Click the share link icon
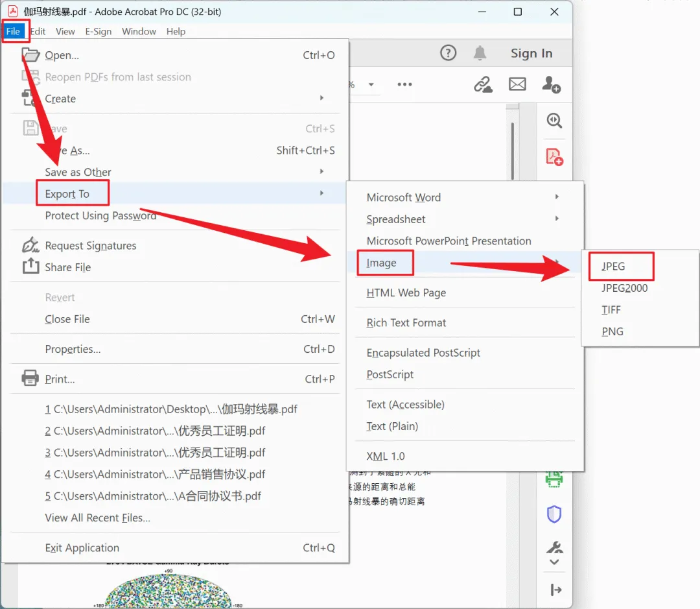 [x=483, y=84]
